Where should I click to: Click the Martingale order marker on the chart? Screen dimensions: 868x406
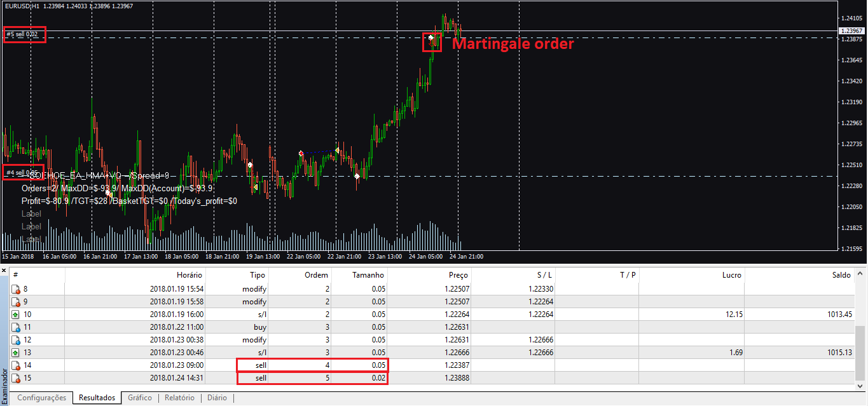pyautogui.click(x=432, y=39)
